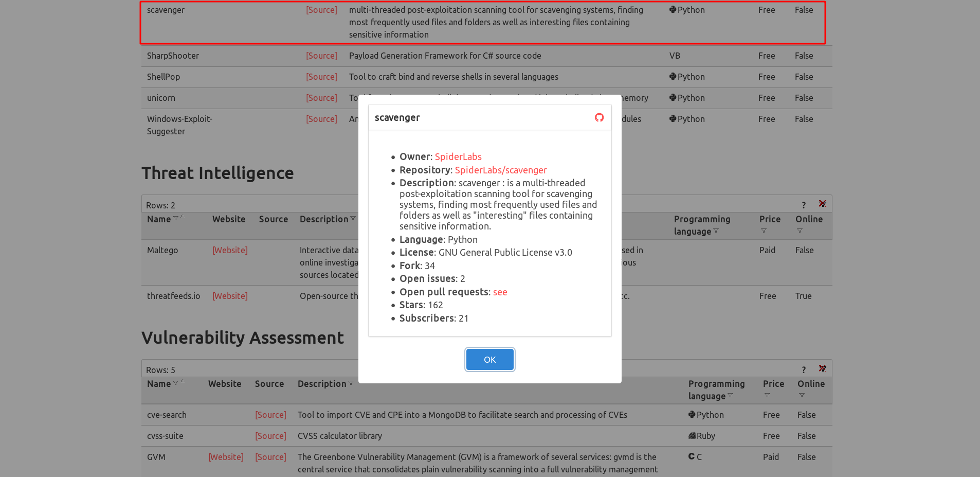Clear filters with crossed-out funnel icon in Threat Intelligence
The width and height of the screenshot is (980, 477).
point(822,203)
